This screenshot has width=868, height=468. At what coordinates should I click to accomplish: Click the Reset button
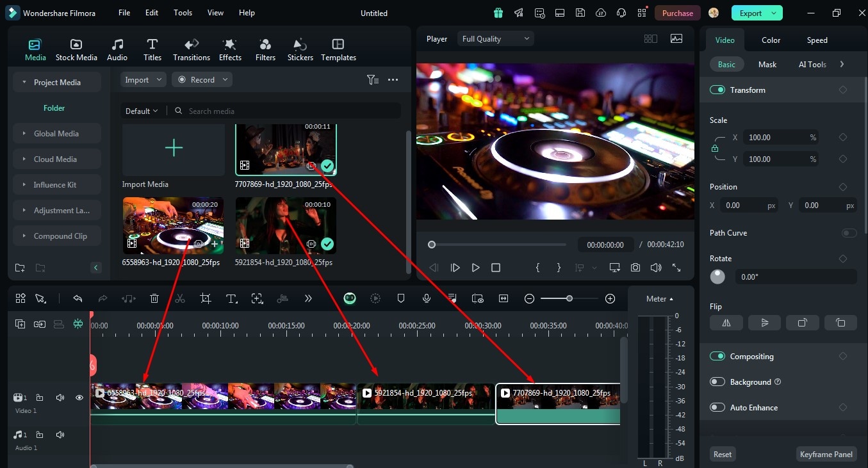pyautogui.click(x=723, y=454)
